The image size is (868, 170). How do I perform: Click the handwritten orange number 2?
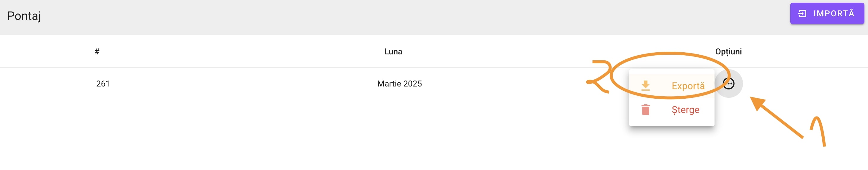click(x=599, y=77)
